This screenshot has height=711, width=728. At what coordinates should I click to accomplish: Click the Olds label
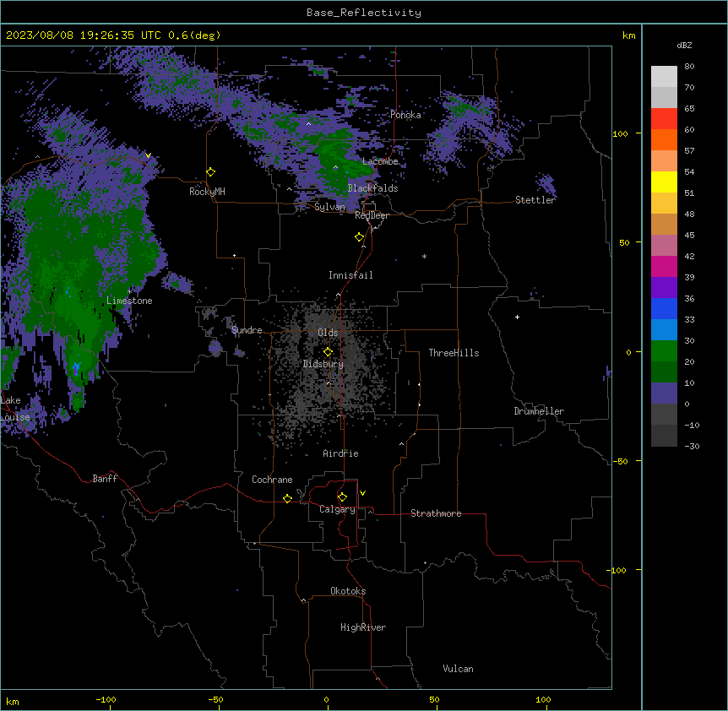(x=328, y=333)
